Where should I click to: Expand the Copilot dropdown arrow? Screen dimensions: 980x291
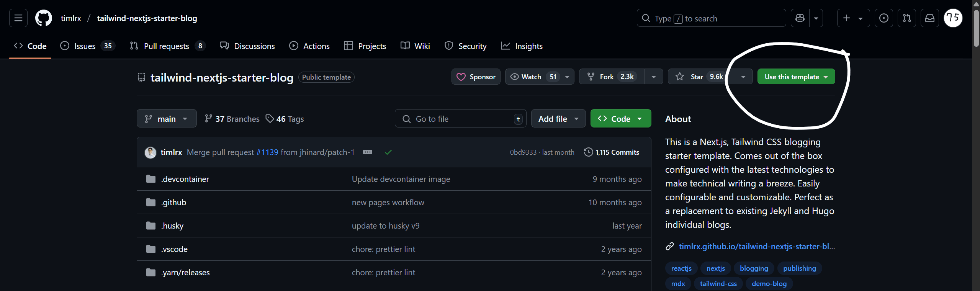tap(816, 18)
